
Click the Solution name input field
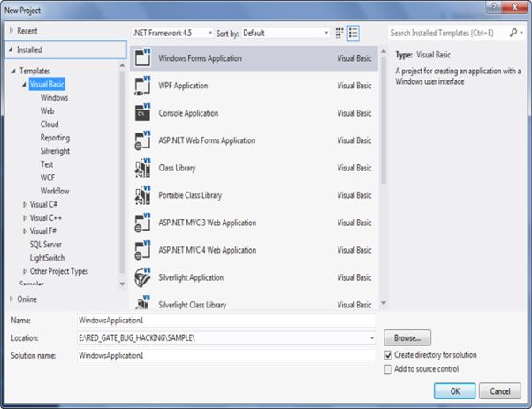pyautogui.click(x=226, y=355)
